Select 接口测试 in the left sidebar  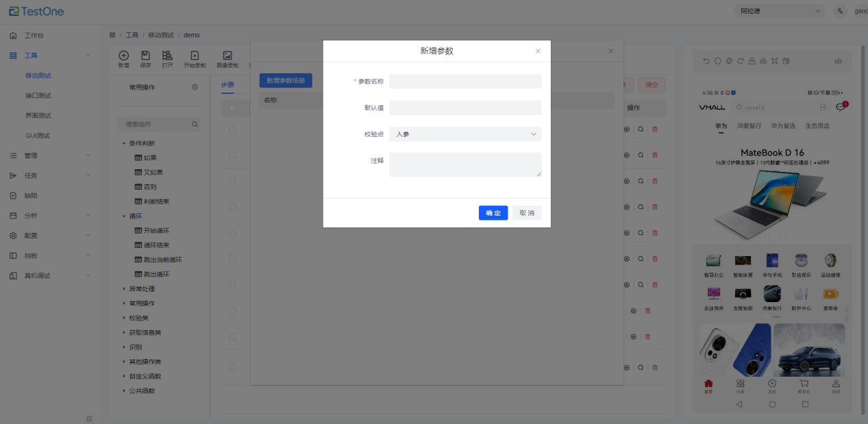tap(38, 95)
